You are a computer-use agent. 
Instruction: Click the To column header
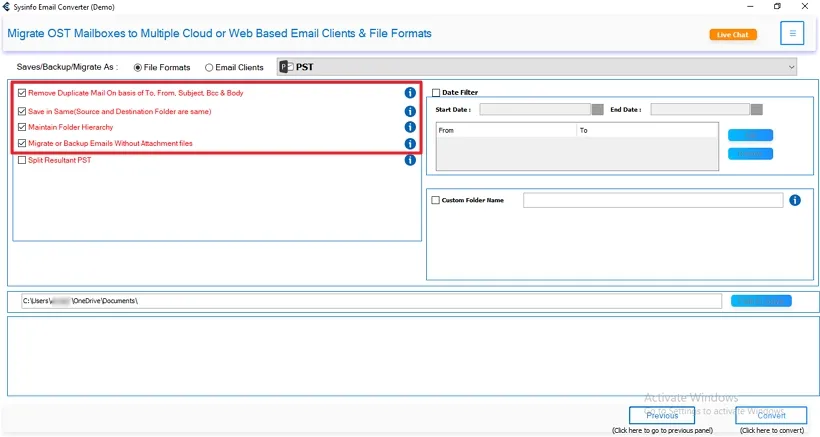[x=647, y=130]
